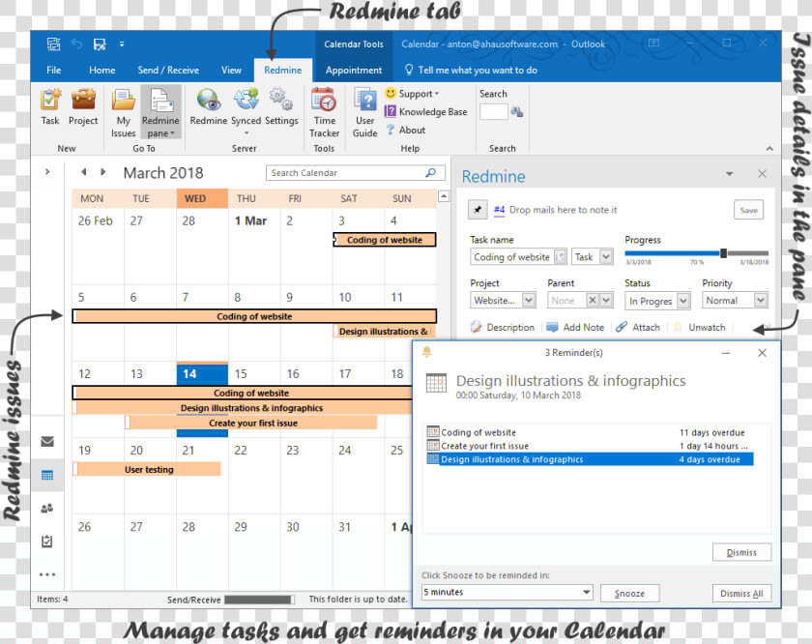Open the Redmine pane options arrow
Viewport: 812px width, 644px height.
(730, 174)
